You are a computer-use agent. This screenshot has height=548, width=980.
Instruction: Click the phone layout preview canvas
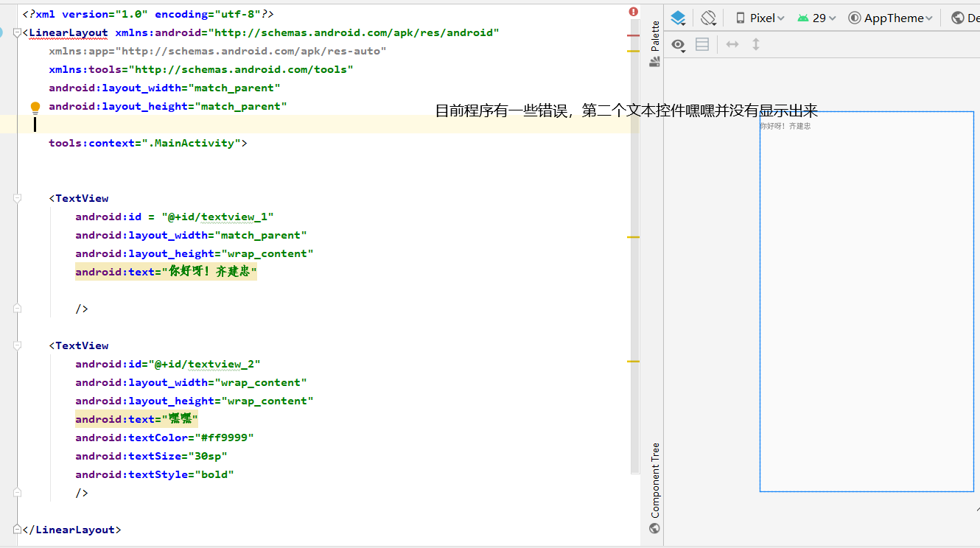point(867,301)
